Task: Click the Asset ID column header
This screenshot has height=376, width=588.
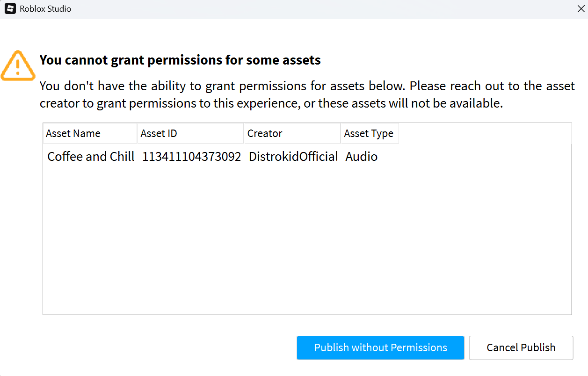Action: coord(159,133)
